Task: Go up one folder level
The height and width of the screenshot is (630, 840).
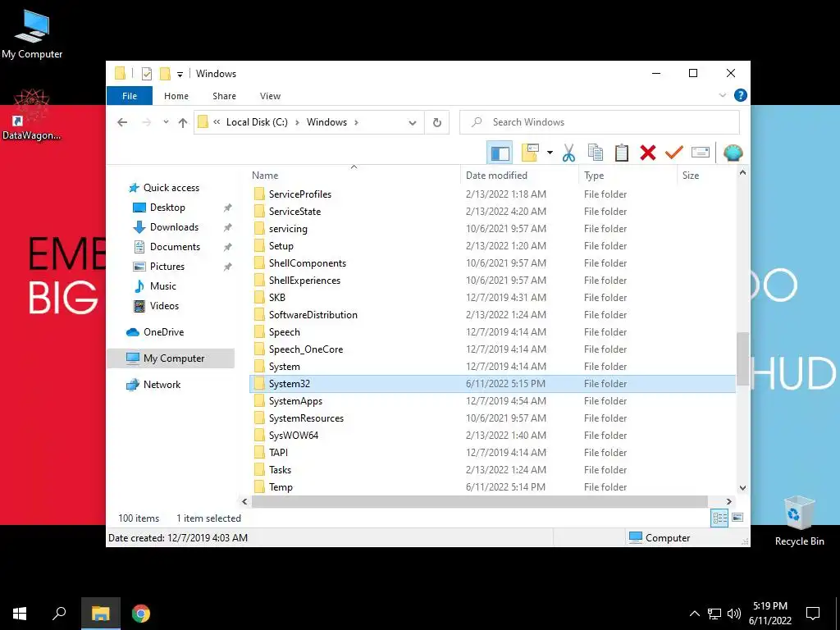Action: tap(183, 122)
